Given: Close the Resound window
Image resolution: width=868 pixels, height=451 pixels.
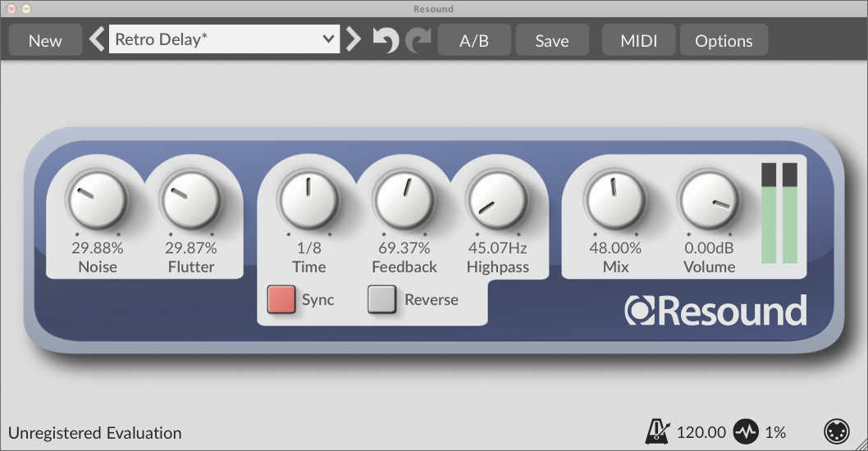Looking at the screenshot, I should click(11, 9).
